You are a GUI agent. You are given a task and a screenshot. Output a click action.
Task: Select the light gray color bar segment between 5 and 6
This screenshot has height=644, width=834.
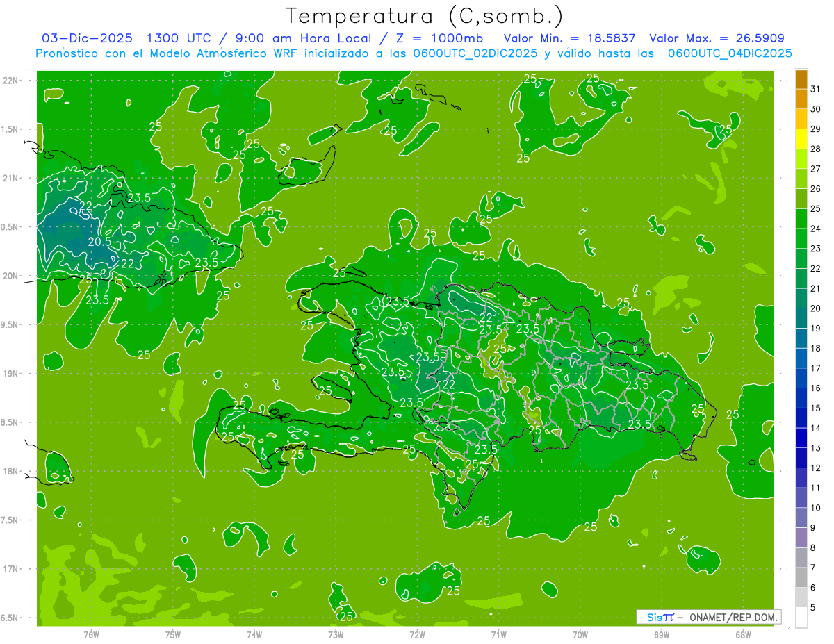(801, 597)
